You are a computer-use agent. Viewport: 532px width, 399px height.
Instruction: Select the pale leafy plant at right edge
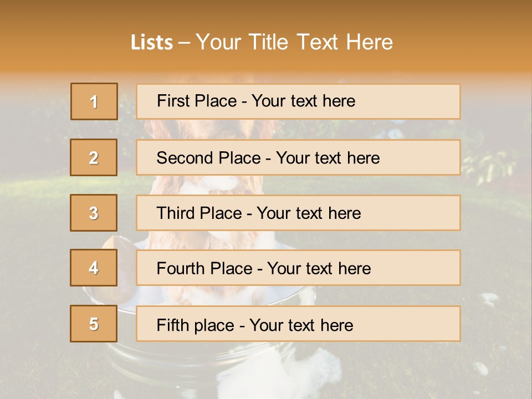pos(489,166)
